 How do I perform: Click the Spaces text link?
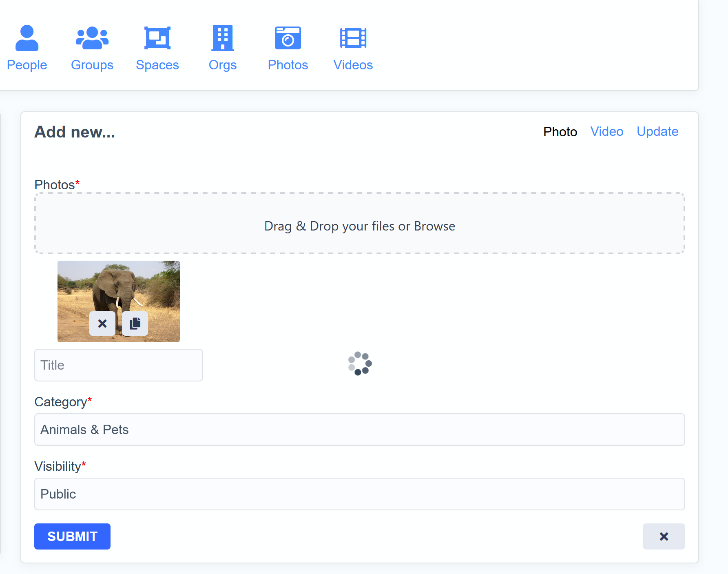[157, 65]
